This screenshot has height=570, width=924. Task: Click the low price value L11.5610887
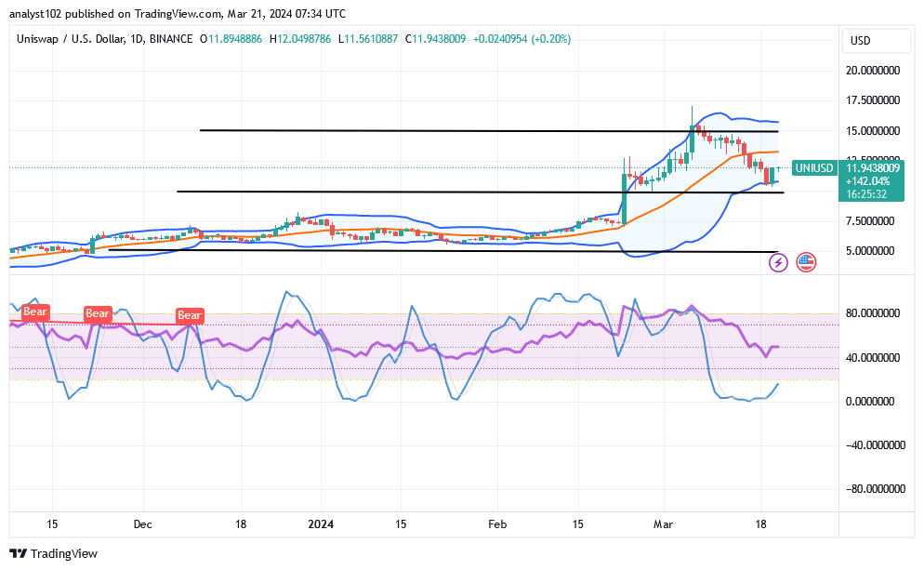pyautogui.click(x=368, y=39)
